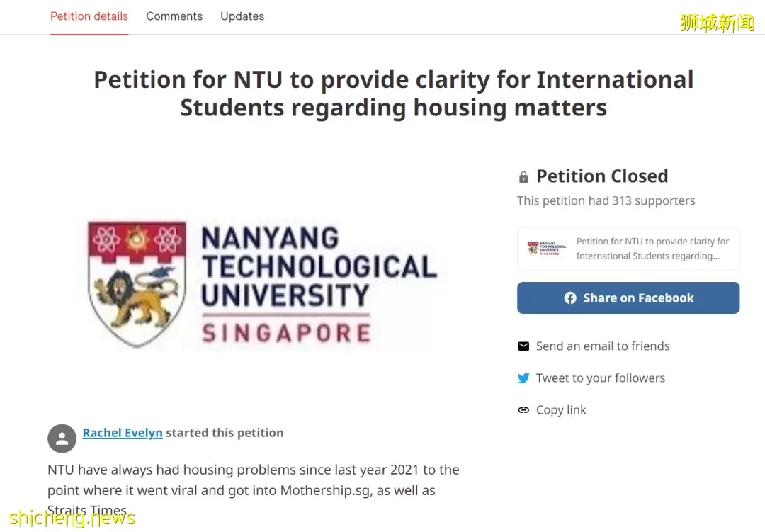Image resolution: width=765 pixels, height=532 pixels.
Task: Click the petition title heading
Action: point(394,94)
